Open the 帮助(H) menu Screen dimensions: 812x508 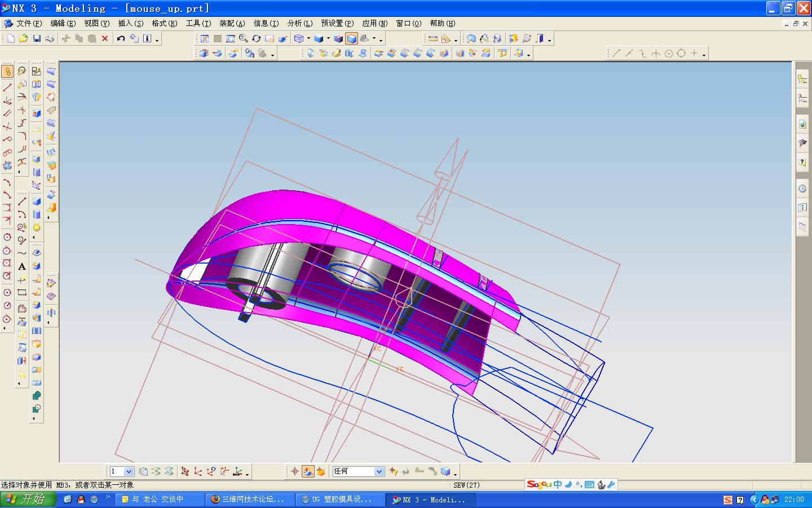coord(443,23)
